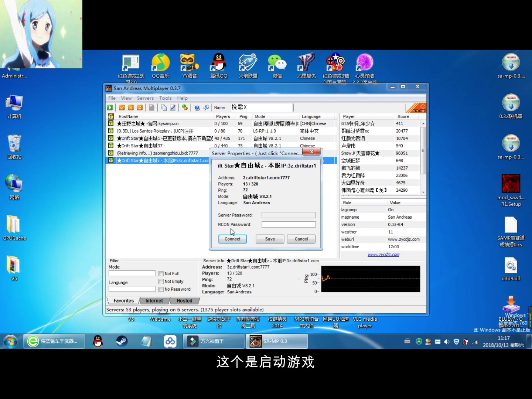Open the Tools menu
This screenshot has width=532, height=399.
pyautogui.click(x=165, y=98)
